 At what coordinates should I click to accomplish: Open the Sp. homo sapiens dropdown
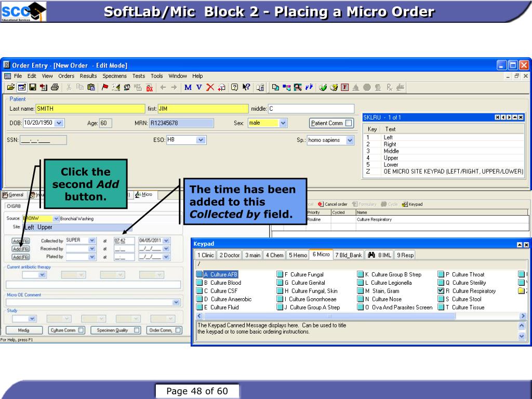350,140
